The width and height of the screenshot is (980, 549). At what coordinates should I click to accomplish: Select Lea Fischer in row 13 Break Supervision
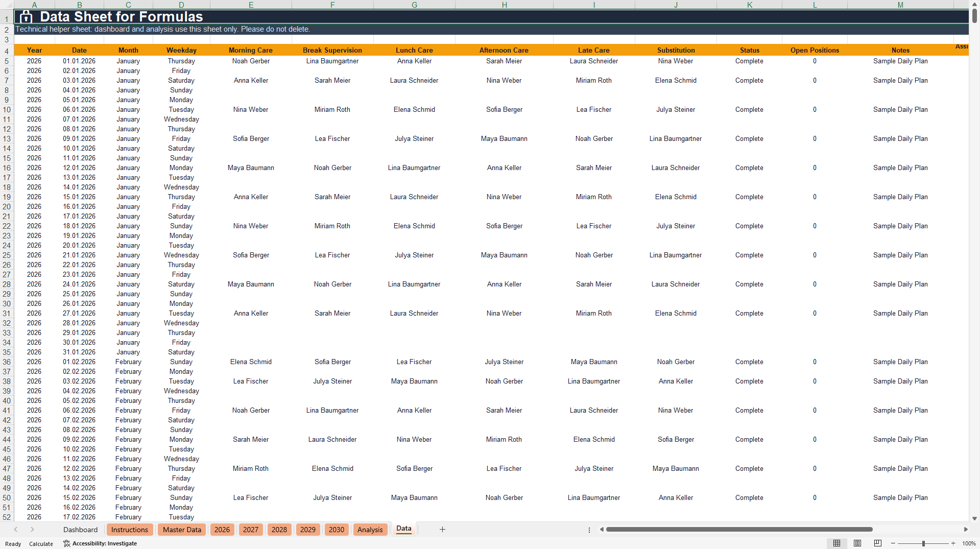point(332,138)
